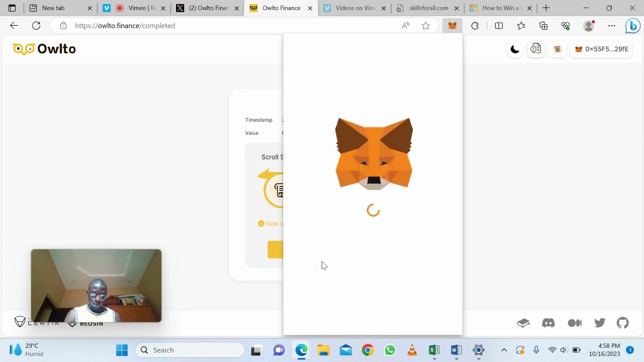The image size is (644, 362).
Task: Click the Owlto logo
Action: [44, 49]
